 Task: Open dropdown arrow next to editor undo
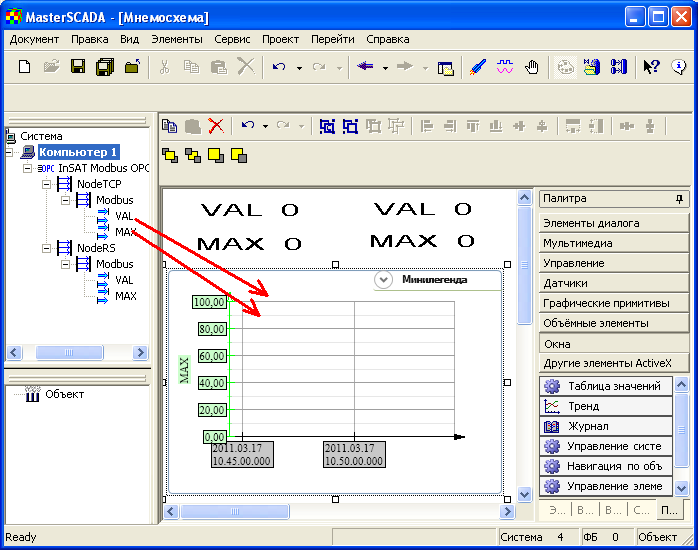(x=265, y=127)
